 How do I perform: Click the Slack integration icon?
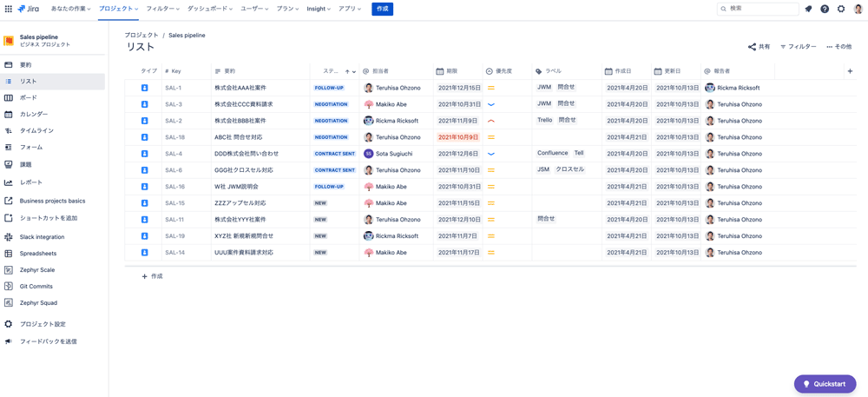(x=9, y=237)
